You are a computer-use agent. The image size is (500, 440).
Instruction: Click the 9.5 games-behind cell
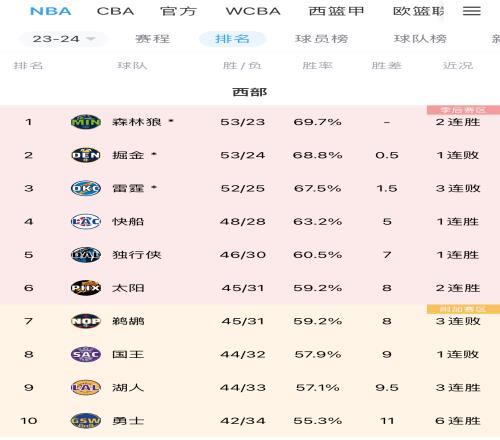(x=387, y=388)
